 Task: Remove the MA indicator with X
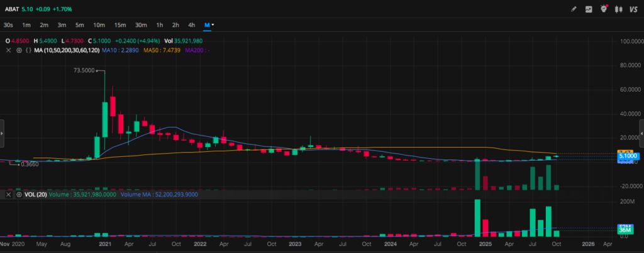point(9,50)
